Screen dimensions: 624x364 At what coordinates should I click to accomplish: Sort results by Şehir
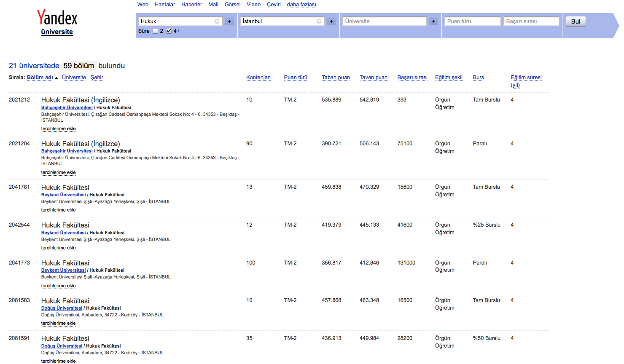click(97, 78)
